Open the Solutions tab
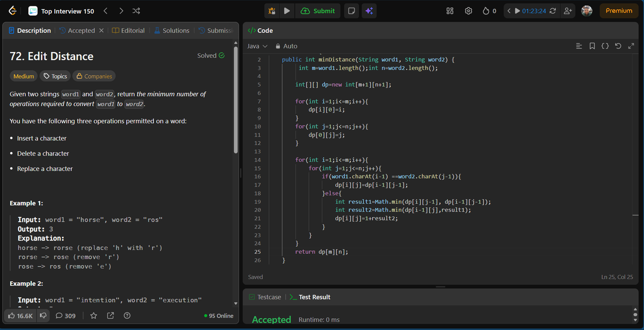Image resolution: width=644 pixels, height=330 pixels. (x=172, y=31)
